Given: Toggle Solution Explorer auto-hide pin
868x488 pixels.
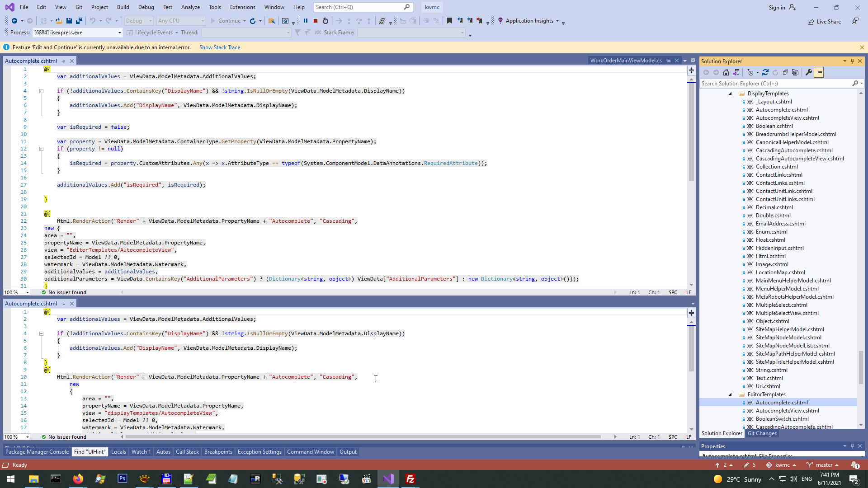Looking at the screenshot, I should [852, 61].
